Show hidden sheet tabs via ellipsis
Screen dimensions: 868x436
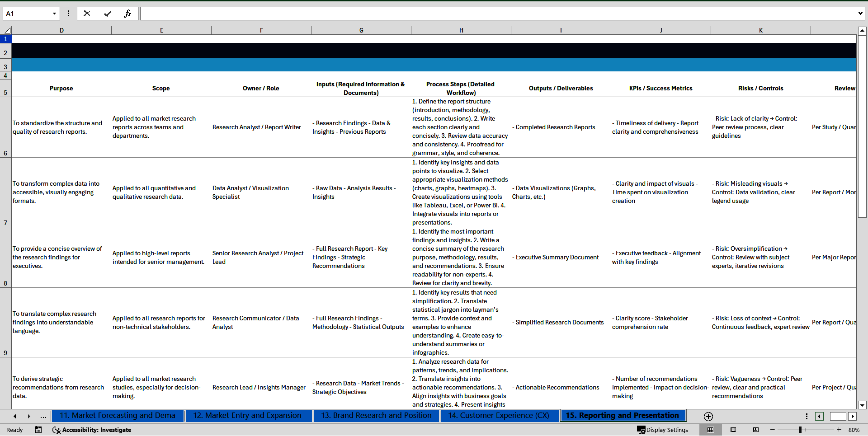[x=43, y=416]
